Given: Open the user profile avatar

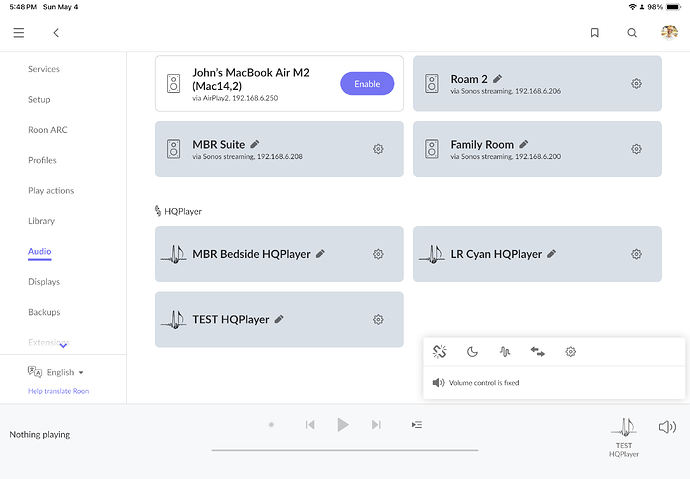Looking at the screenshot, I should tap(669, 32).
